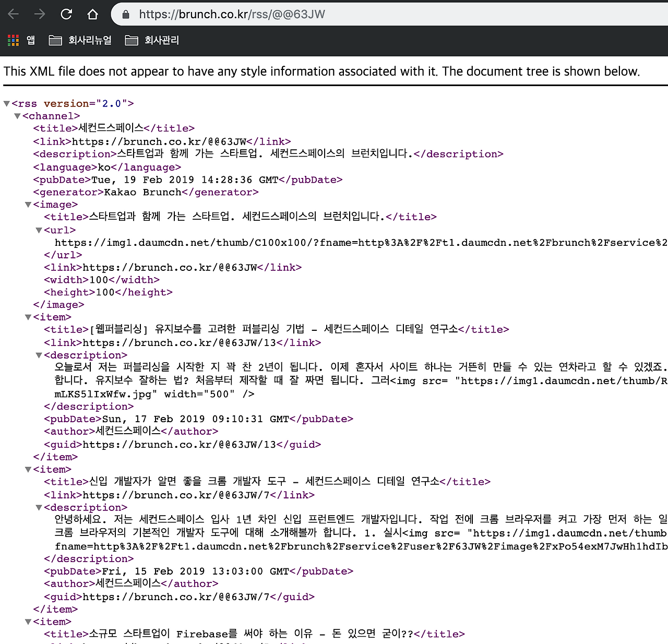This screenshot has width=668, height=644.
Task: Collapse the last item element
Action: point(28,622)
